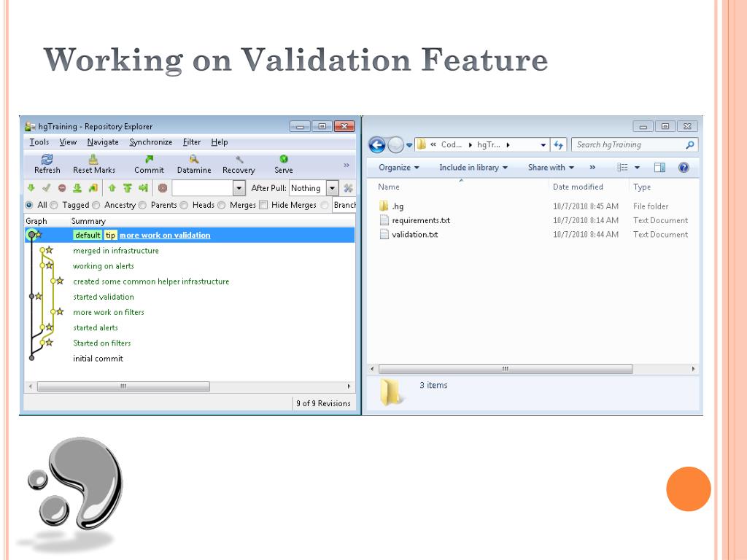This screenshot has height=560, width=747.
Task: Select the 'merged in infrastructure' revision
Action: [x=116, y=251]
